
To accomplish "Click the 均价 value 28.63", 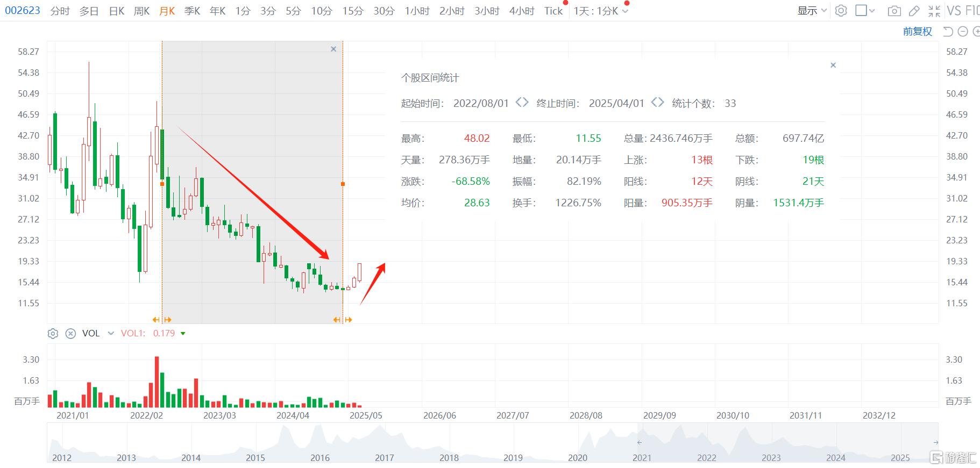I will (x=477, y=203).
